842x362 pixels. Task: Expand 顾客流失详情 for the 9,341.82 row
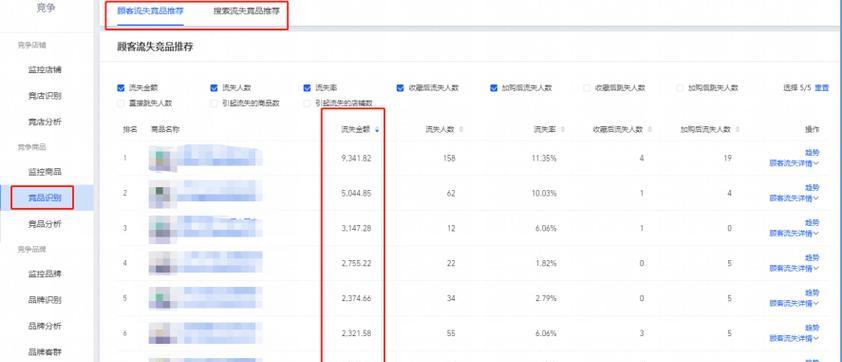(x=794, y=164)
